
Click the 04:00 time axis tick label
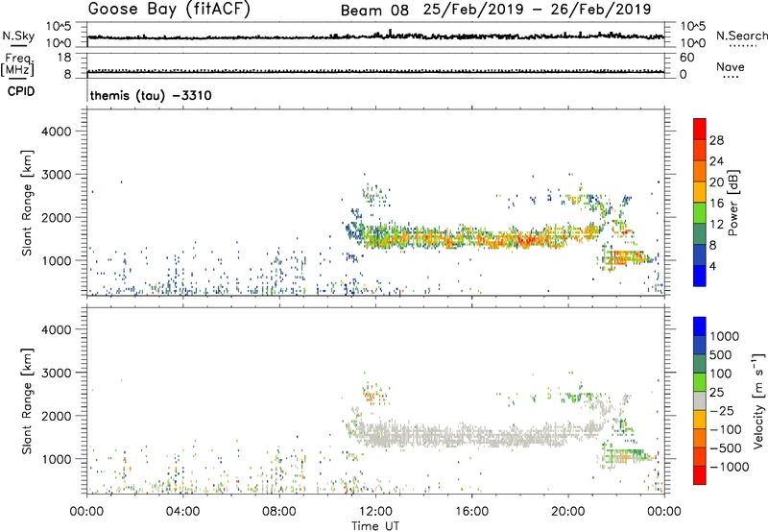[x=182, y=512]
